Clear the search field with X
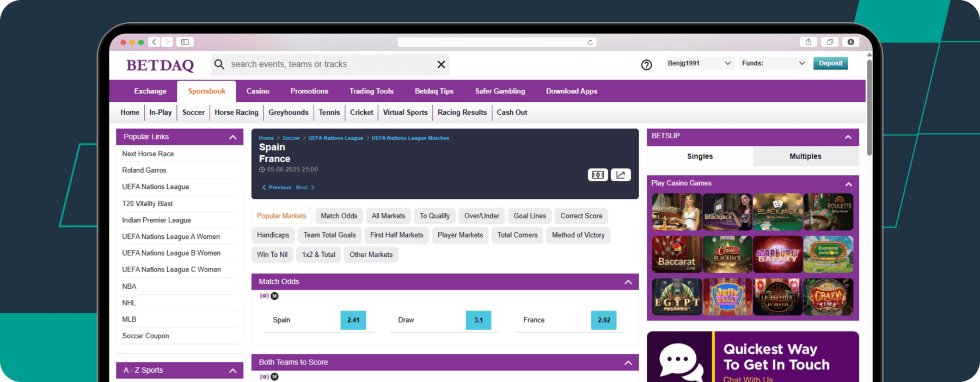 441,64
